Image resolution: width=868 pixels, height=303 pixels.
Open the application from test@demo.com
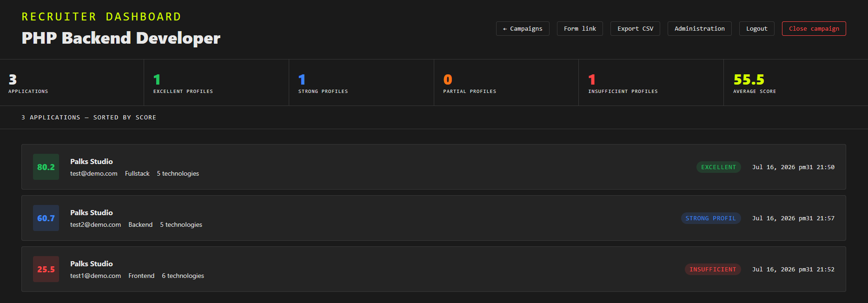tap(433, 167)
